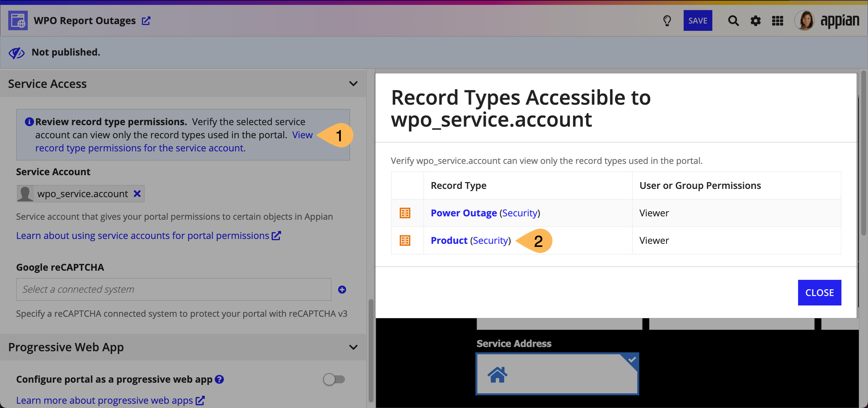Image resolution: width=868 pixels, height=408 pixels.
Task: Click the Power Outage record type icon
Action: tap(405, 213)
